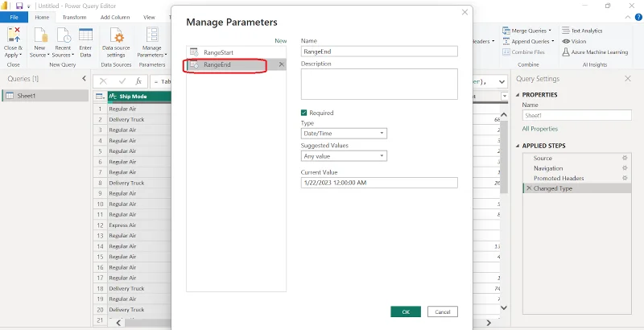Open the Source step gear icon
This screenshot has height=330, width=644.
[625, 158]
